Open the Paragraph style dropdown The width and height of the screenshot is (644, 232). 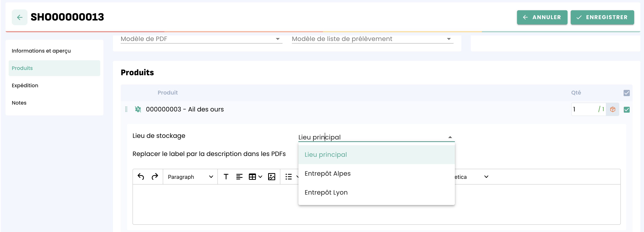[x=190, y=177]
